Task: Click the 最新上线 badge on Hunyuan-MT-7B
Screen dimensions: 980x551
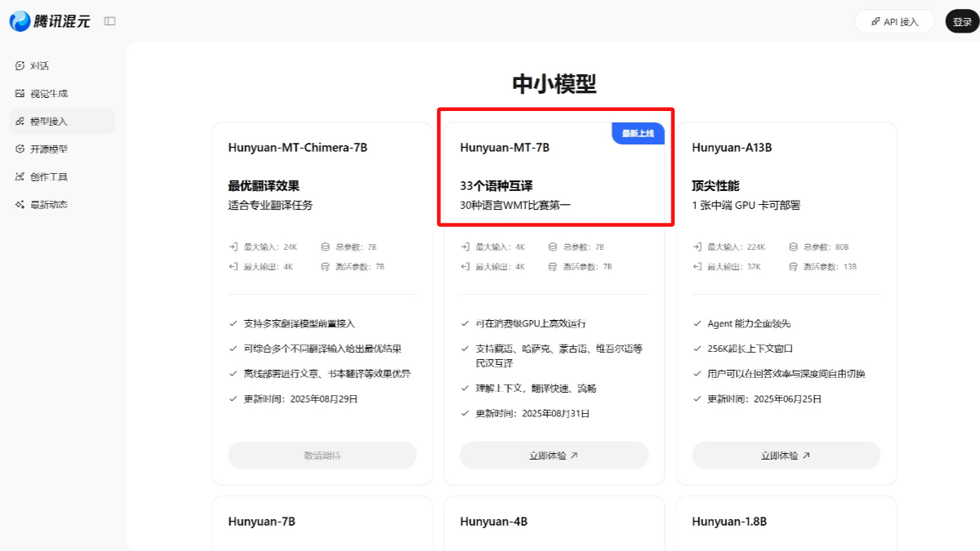Action: pyautogui.click(x=638, y=133)
